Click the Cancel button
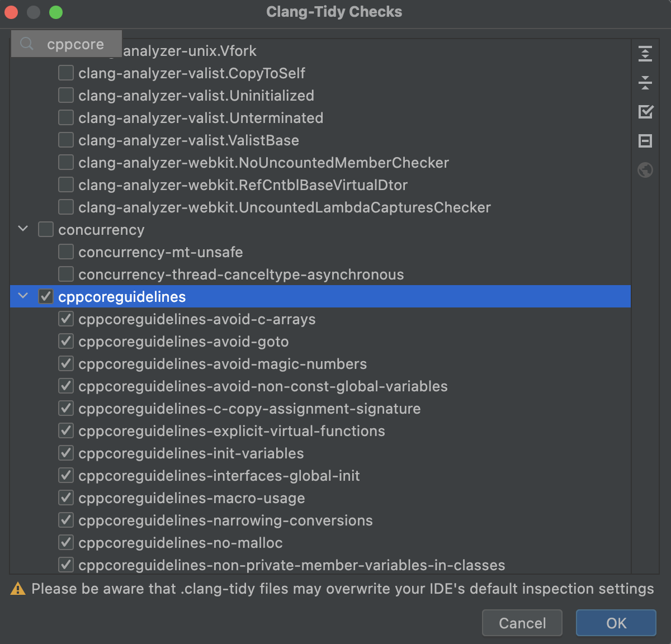Image resolution: width=671 pixels, height=644 pixels. [522, 623]
